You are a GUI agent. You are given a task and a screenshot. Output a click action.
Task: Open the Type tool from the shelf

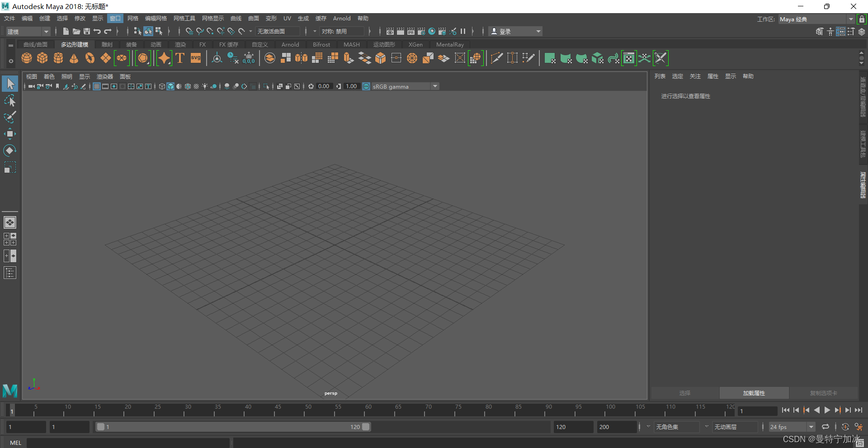click(x=179, y=58)
